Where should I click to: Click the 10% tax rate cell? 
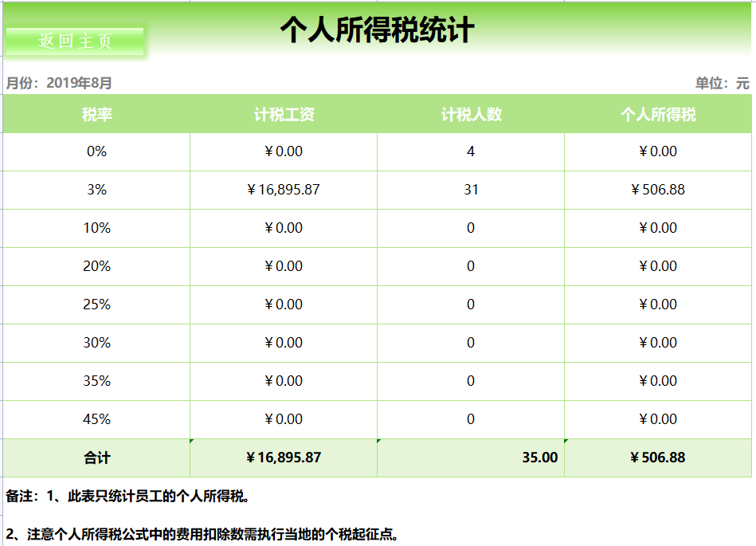(97, 228)
